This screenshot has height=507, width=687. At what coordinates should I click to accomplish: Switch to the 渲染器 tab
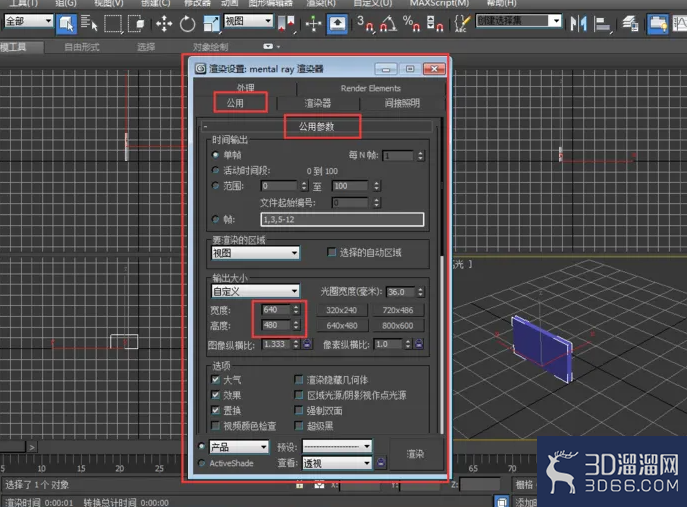[x=318, y=103]
